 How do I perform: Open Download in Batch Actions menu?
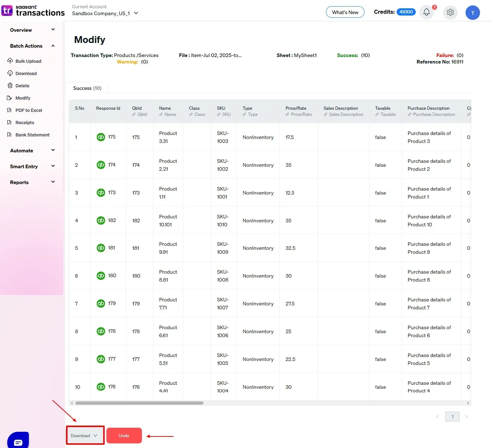tap(26, 74)
